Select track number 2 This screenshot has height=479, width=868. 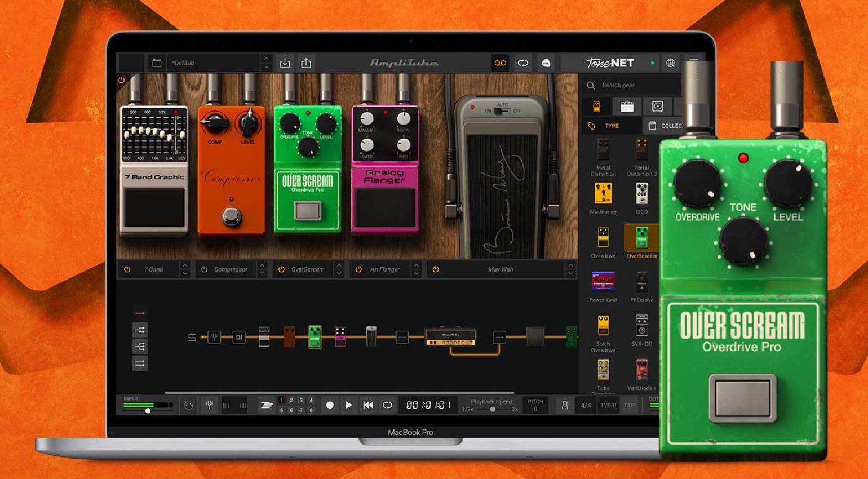291,400
